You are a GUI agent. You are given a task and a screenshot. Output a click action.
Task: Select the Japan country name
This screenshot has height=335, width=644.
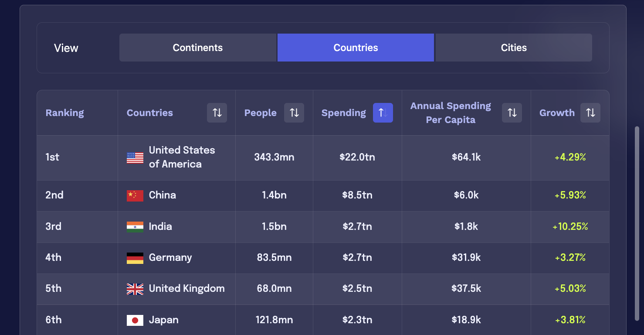pyautogui.click(x=164, y=320)
